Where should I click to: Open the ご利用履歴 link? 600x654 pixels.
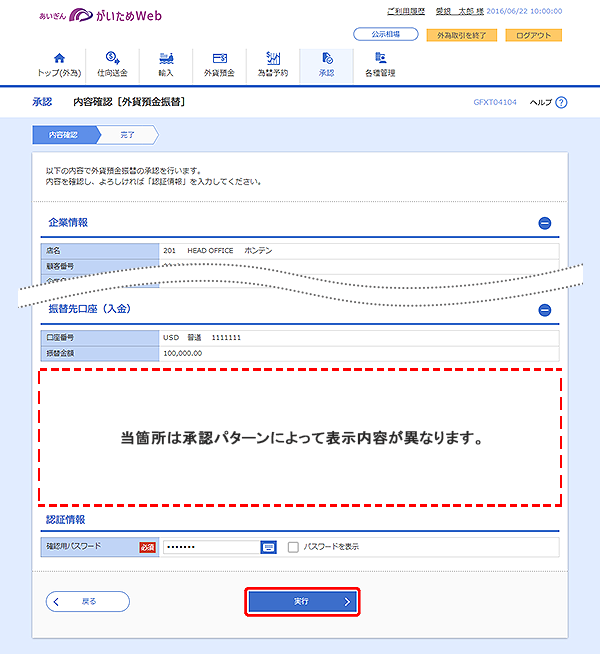point(406,11)
